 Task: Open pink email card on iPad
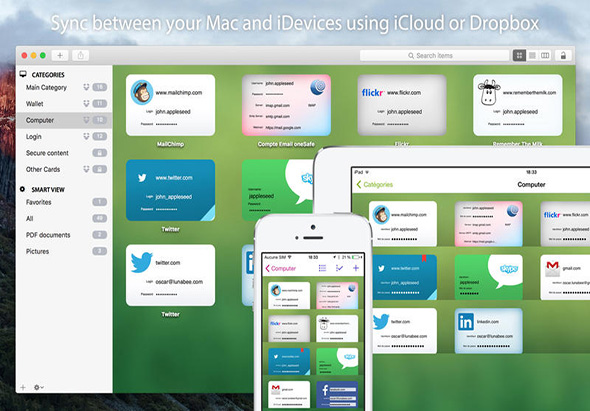488,224
